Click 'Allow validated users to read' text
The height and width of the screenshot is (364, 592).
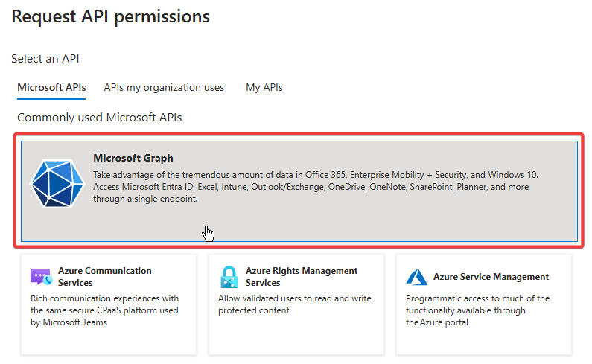point(294,304)
